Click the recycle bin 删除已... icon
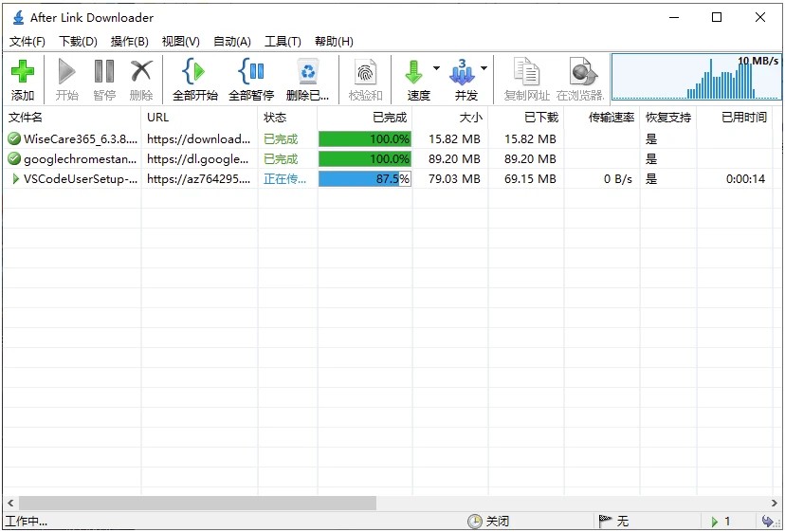Image resolution: width=785 pixels, height=532 pixels. click(307, 71)
